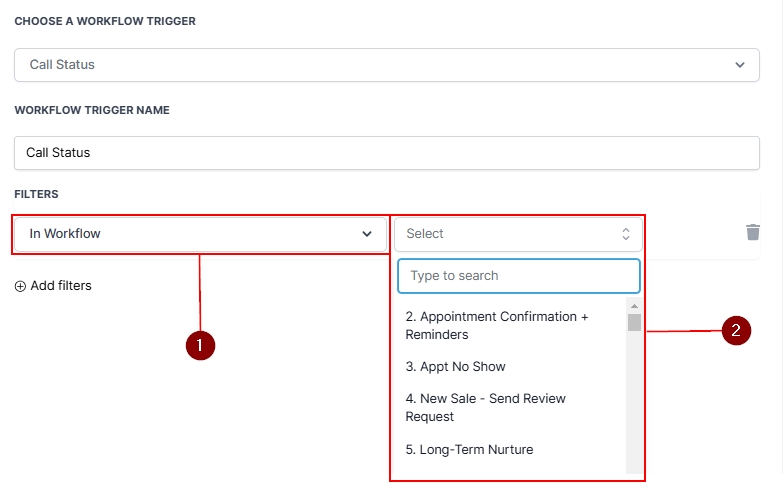
Task: Click the chevron on the In Workflow dropdown
Action: [366, 234]
